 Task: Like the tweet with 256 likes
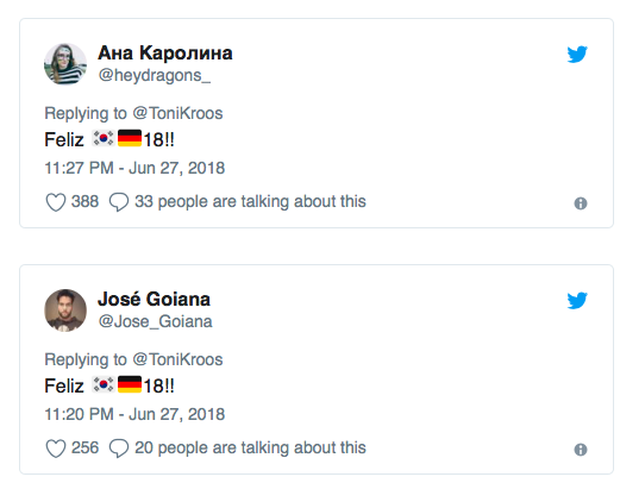click(56, 448)
